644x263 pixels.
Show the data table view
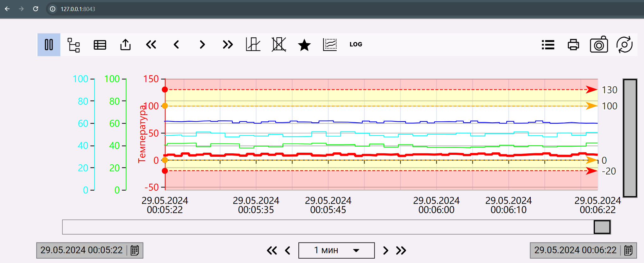[x=100, y=45]
